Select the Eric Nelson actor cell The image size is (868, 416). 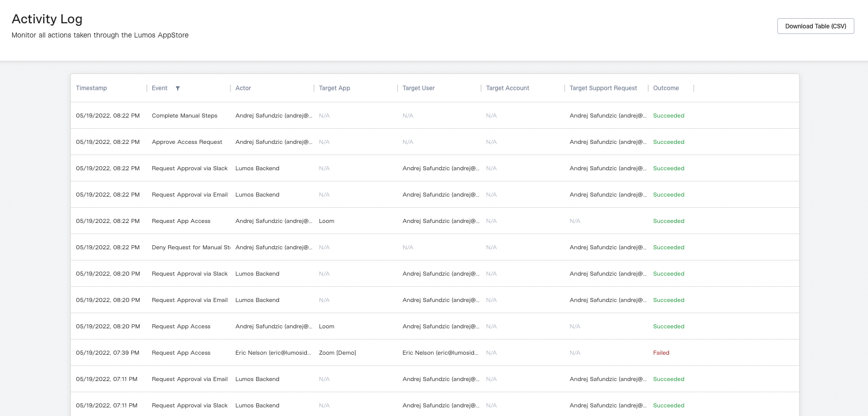pos(273,353)
